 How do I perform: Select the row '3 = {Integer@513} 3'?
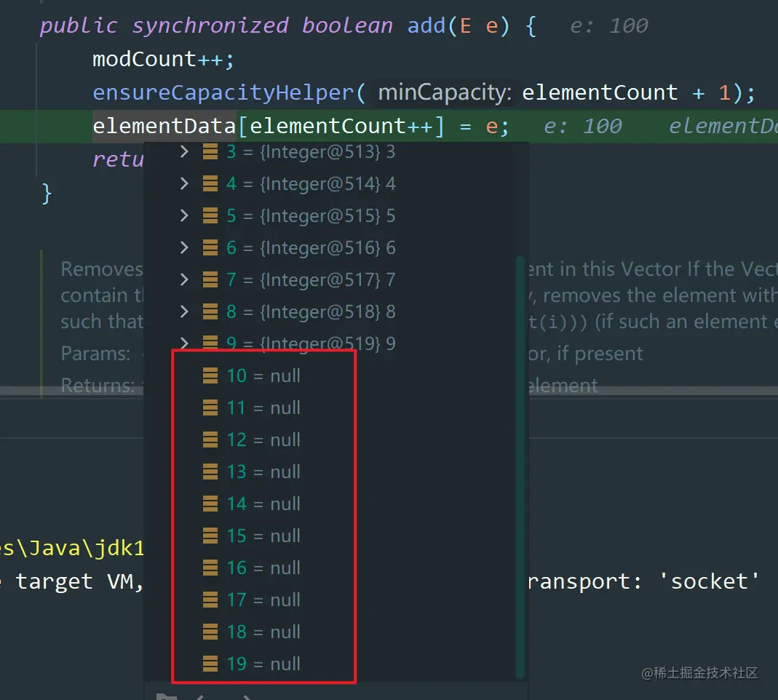(330, 151)
